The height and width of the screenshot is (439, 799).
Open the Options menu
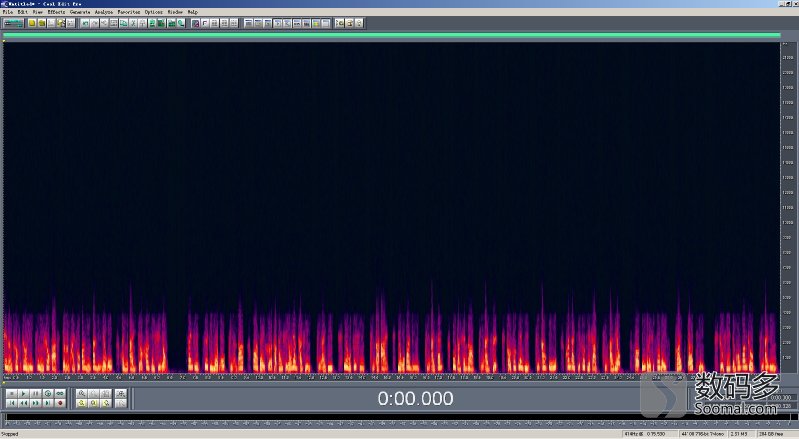[153, 12]
